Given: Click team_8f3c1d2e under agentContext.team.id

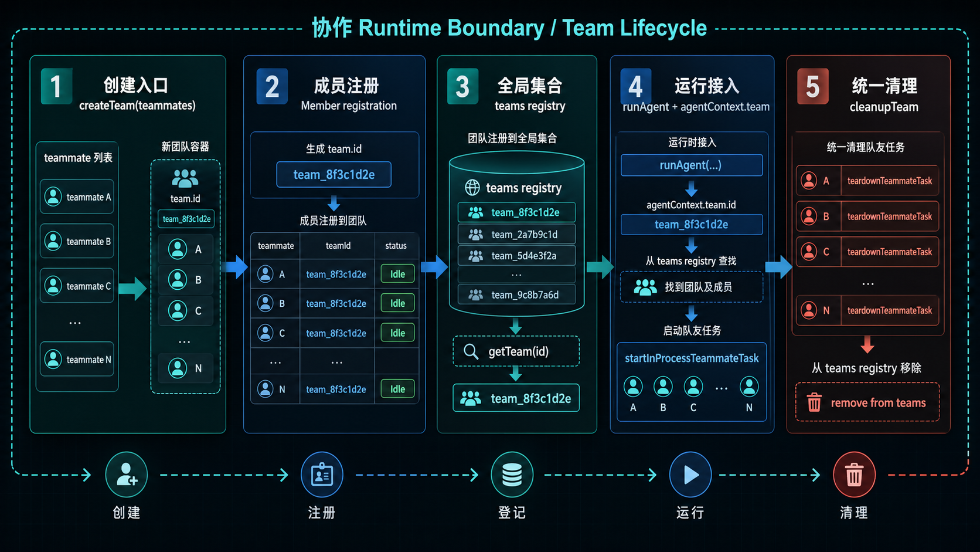Looking at the screenshot, I should click(x=692, y=224).
